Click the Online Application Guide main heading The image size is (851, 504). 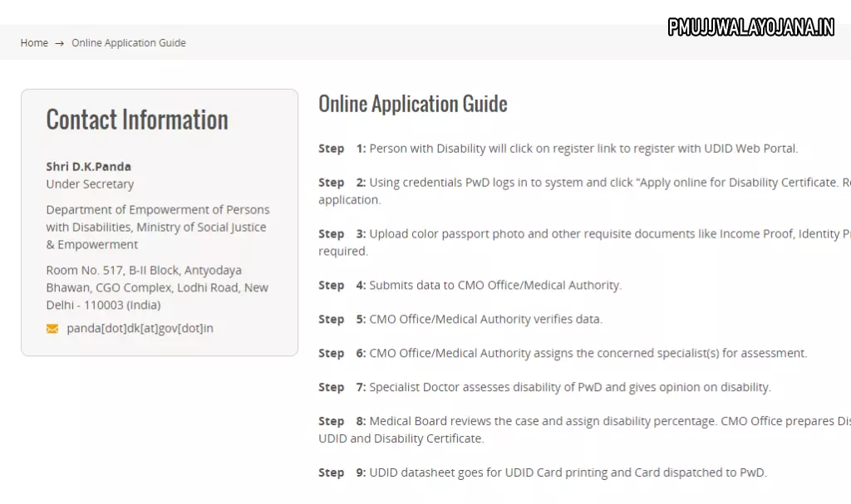pos(412,104)
